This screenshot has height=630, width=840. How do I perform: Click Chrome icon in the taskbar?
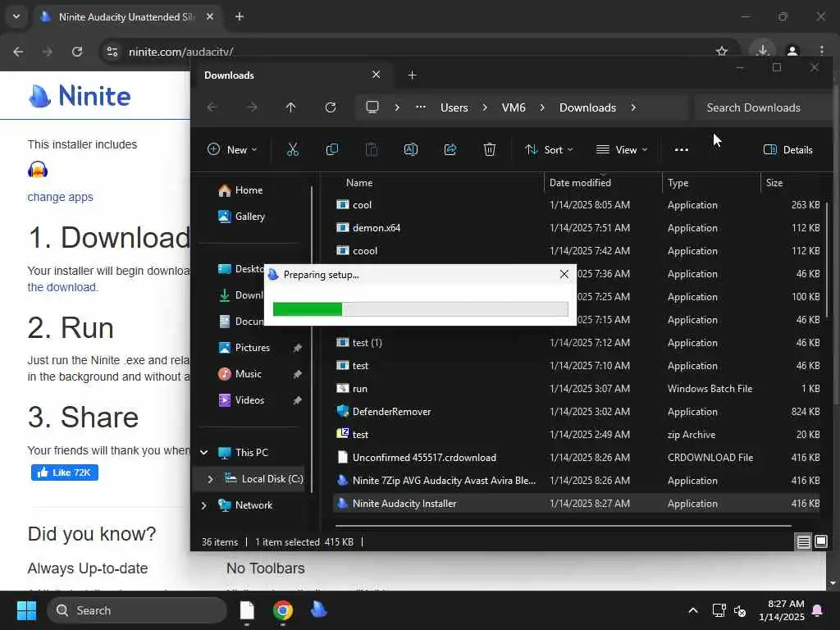[283, 610]
